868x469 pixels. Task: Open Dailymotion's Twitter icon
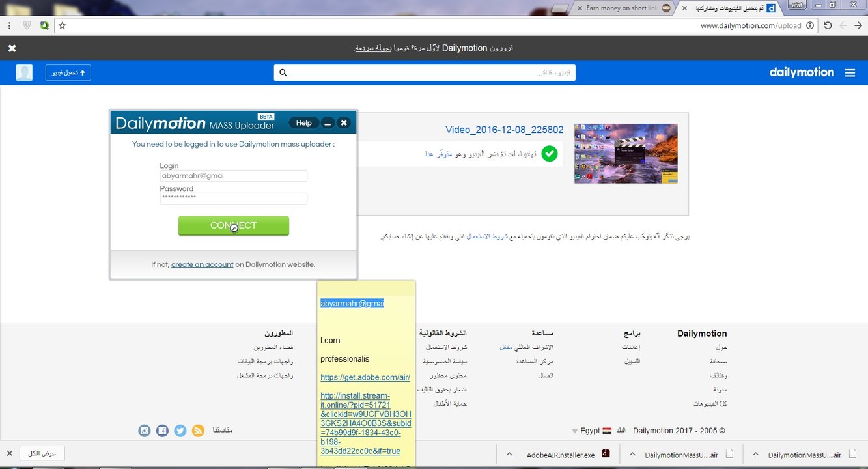(x=180, y=431)
